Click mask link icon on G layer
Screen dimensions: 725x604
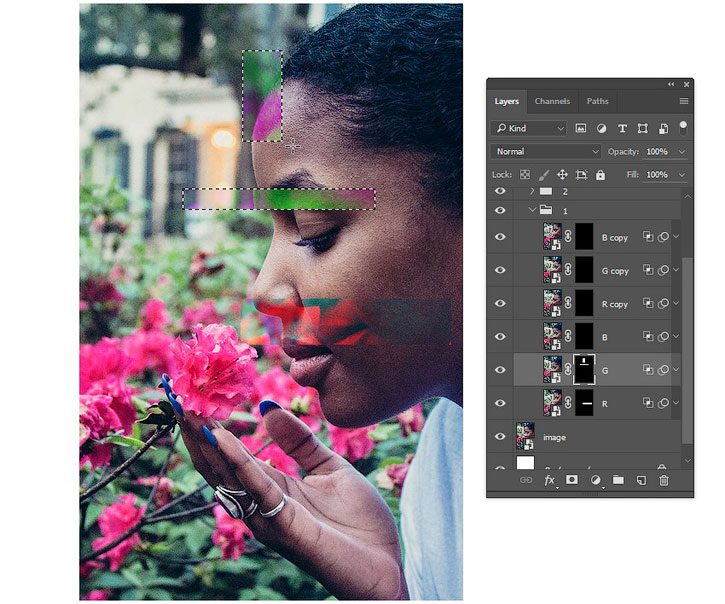pyautogui.click(x=568, y=370)
